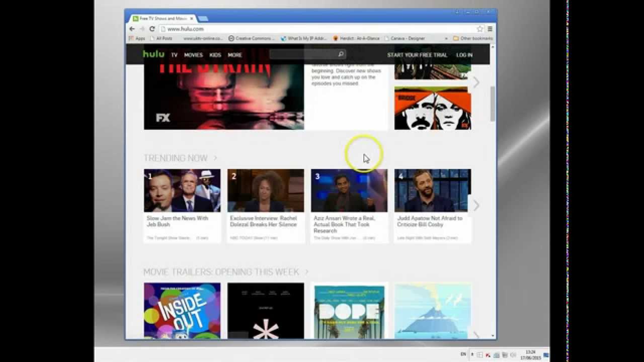This screenshot has height=362, width=644.
Task: Open the Trending Now section link
Action: tap(180, 158)
